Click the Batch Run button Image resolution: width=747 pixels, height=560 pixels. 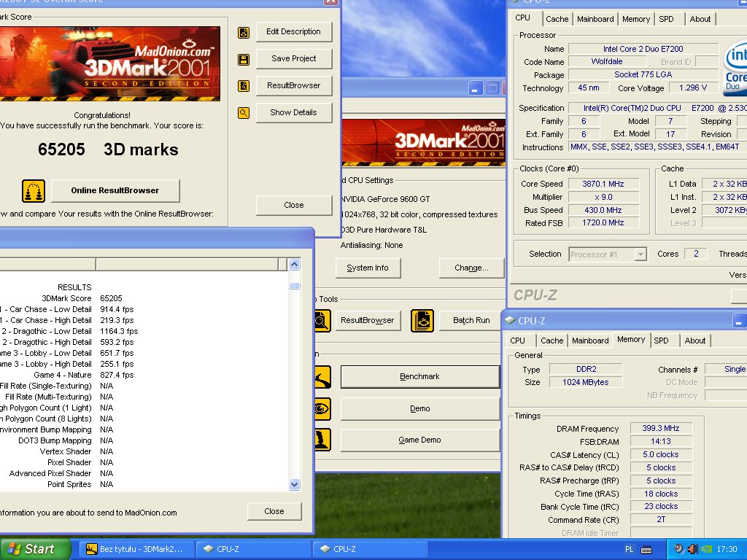click(x=471, y=321)
